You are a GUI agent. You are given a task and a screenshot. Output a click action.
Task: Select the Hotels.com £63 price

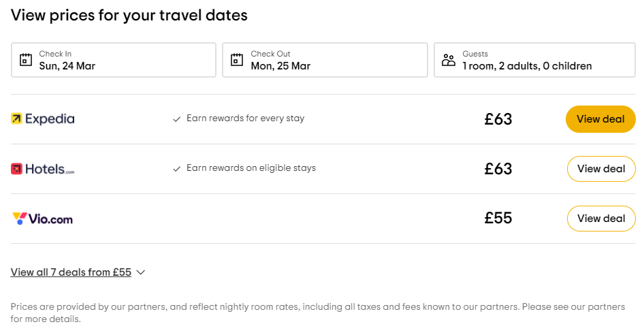pos(498,169)
